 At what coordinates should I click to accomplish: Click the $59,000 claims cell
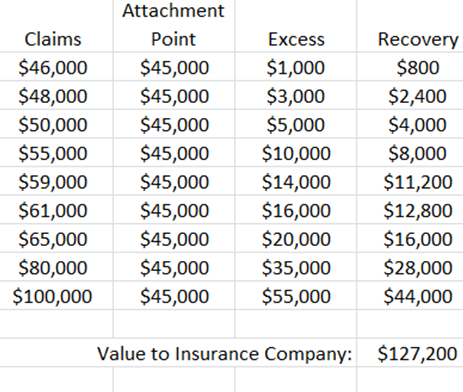coord(53,182)
